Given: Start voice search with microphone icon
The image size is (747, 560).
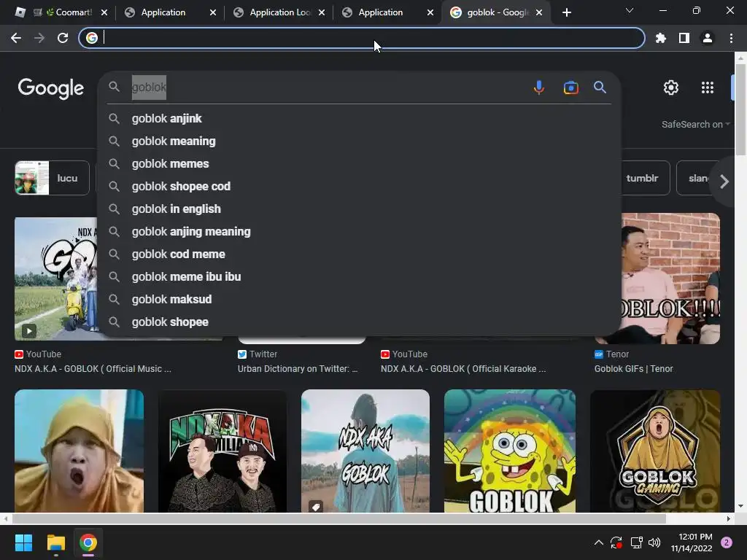Looking at the screenshot, I should pos(539,87).
